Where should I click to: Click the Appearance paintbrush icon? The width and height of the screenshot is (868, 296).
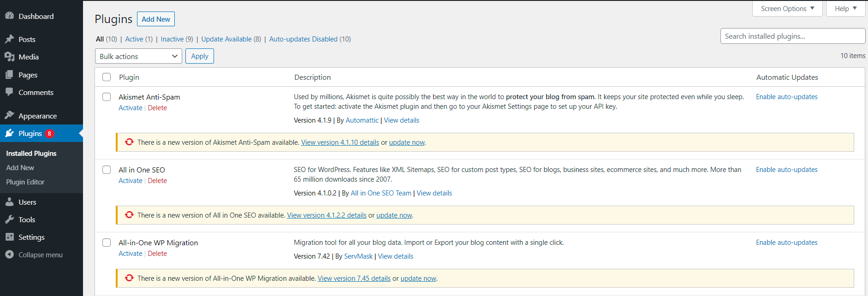pyautogui.click(x=9, y=116)
